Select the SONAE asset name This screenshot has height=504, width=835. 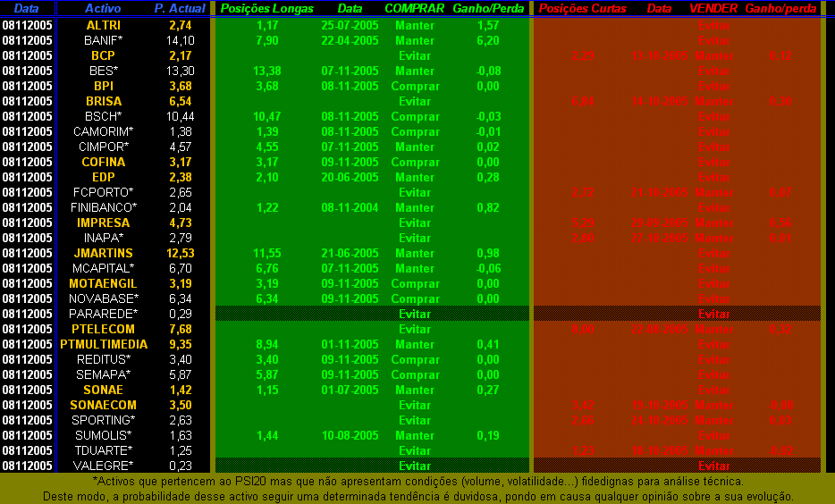pyautogui.click(x=104, y=390)
